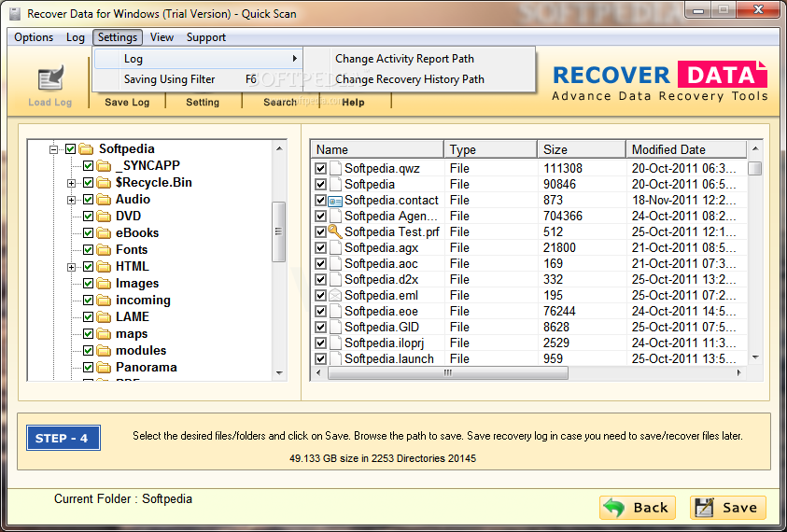
Task: Click the file list vertical scrollbar thumb
Action: point(754,168)
